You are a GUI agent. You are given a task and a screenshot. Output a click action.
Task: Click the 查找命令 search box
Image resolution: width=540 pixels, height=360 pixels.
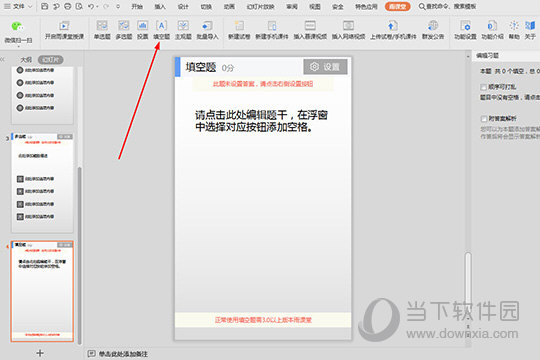[447, 6]
